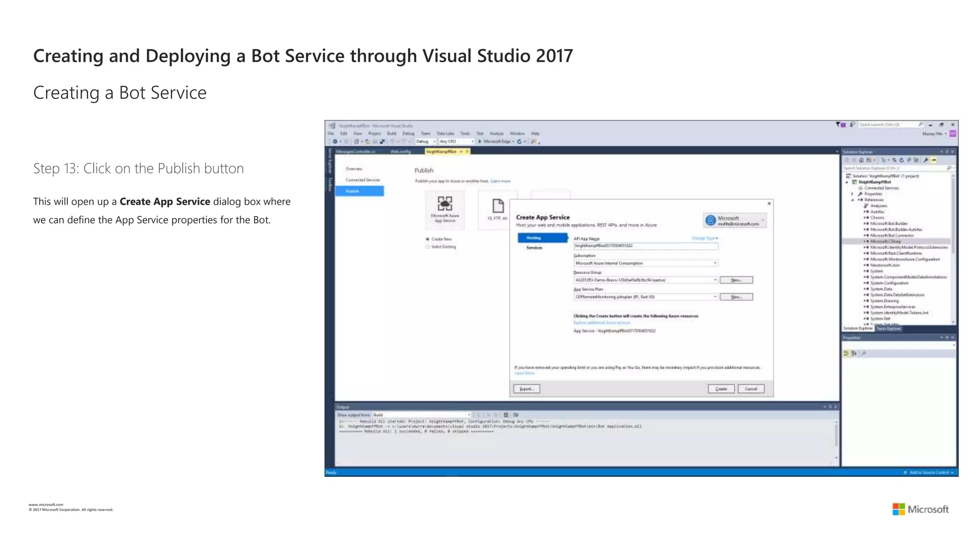The width and height of the screenshot is (980, 551).
Task: Click the Clear All icon in Output toolbar
Action: click(x=506, y=415)
